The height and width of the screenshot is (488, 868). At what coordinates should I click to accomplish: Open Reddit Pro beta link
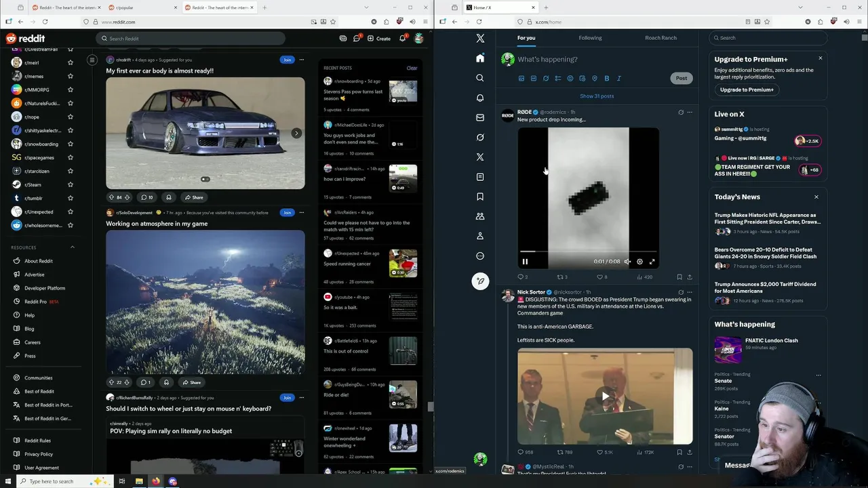(x=41, y=302)
